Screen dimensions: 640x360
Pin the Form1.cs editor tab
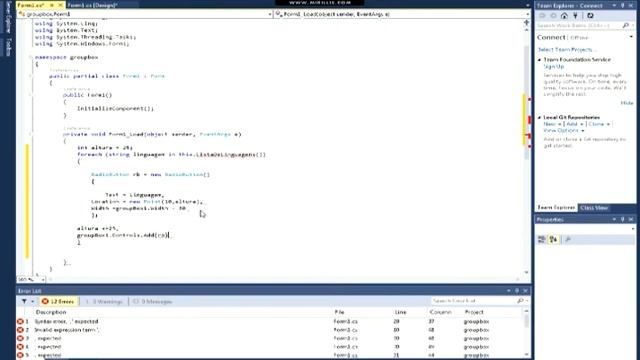(52, 5)
